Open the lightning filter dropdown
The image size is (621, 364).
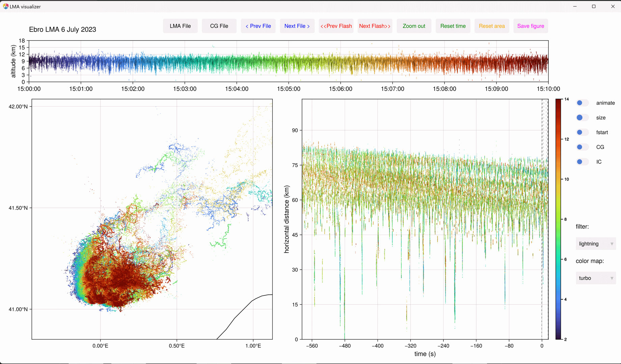click(596, 244)
